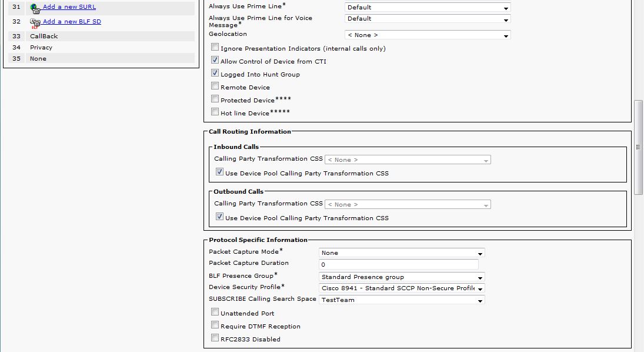Toggle Logged Into Hunt Group checkbox
This screenshot has height=352, width=644.
(215, 74)
